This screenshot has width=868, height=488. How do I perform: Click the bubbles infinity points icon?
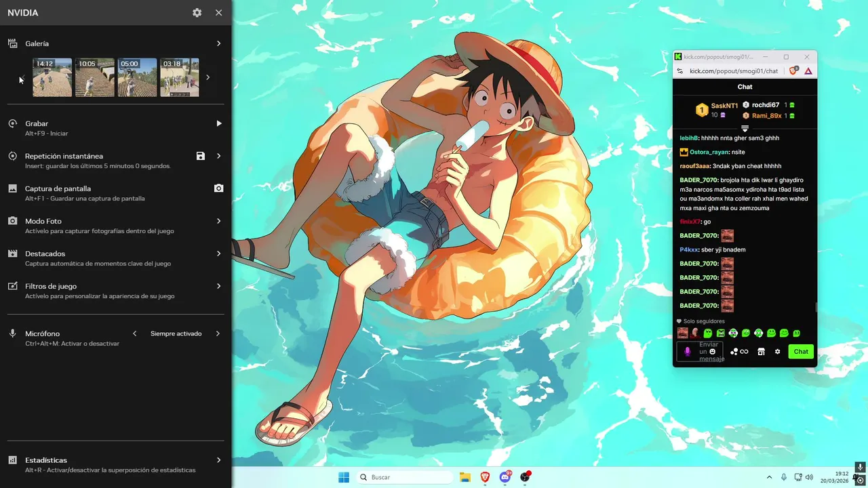(739, 352)
